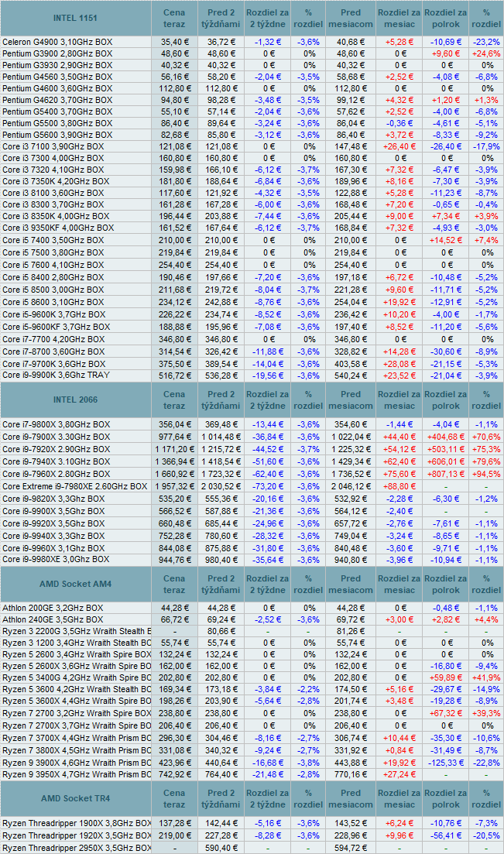504x854 pixels.
Task: Click +27,24 € monthly difference for Ryzen 9 3950X
Action: point(399,774)
